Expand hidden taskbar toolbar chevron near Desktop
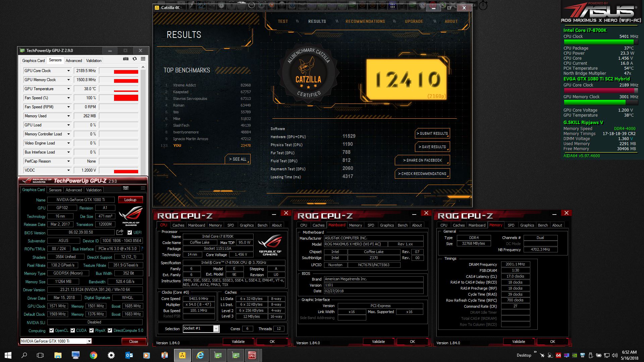This screenshot has height=362, width=644. [x=535, y=352]
